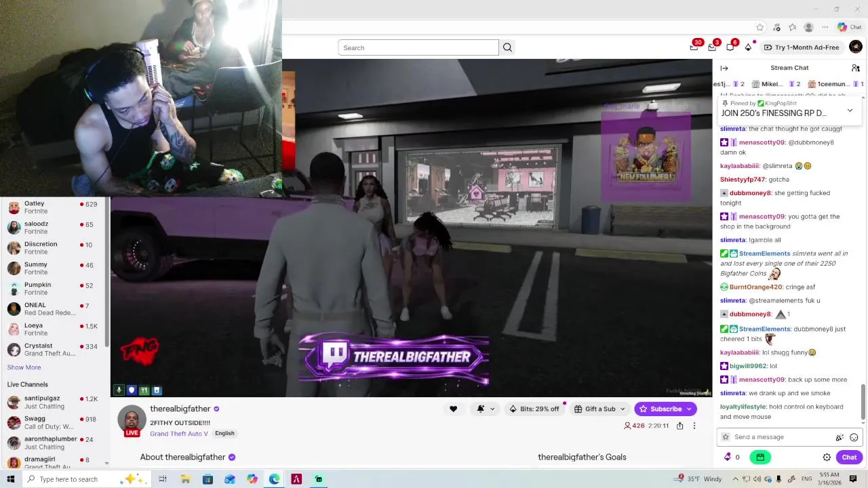Open Crystalst channel in sidebar
This screenshot has height=488, width=868.
click(x=54, y=350)
